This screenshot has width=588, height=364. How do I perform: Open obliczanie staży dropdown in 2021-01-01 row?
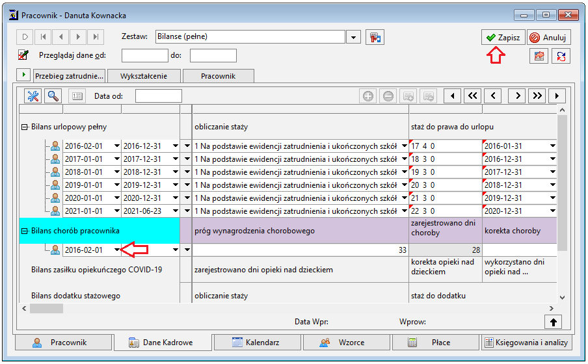405,211
